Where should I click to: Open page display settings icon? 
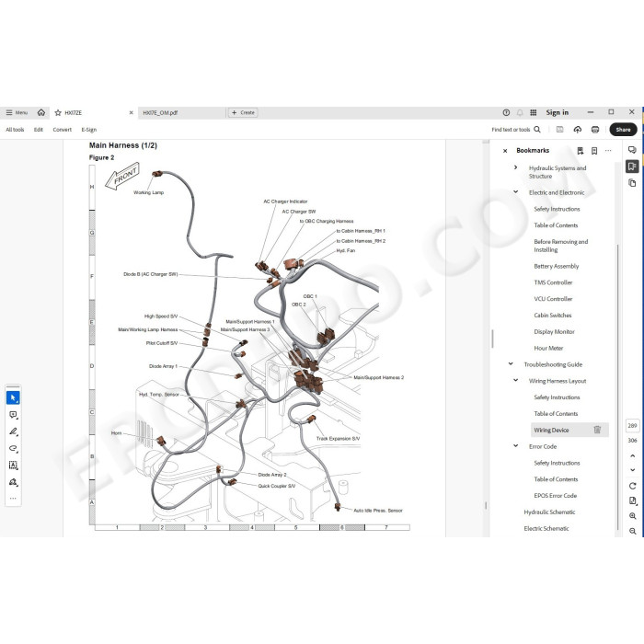point(633,500)
